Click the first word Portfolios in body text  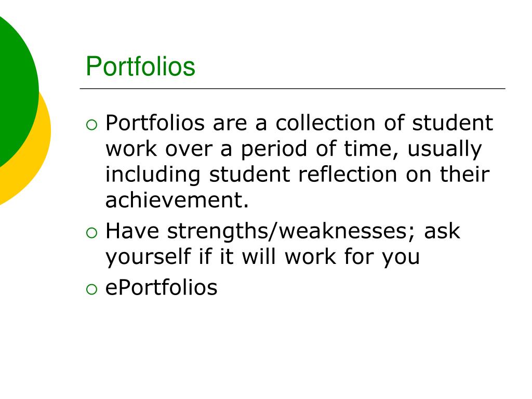(x=155, y=123)
